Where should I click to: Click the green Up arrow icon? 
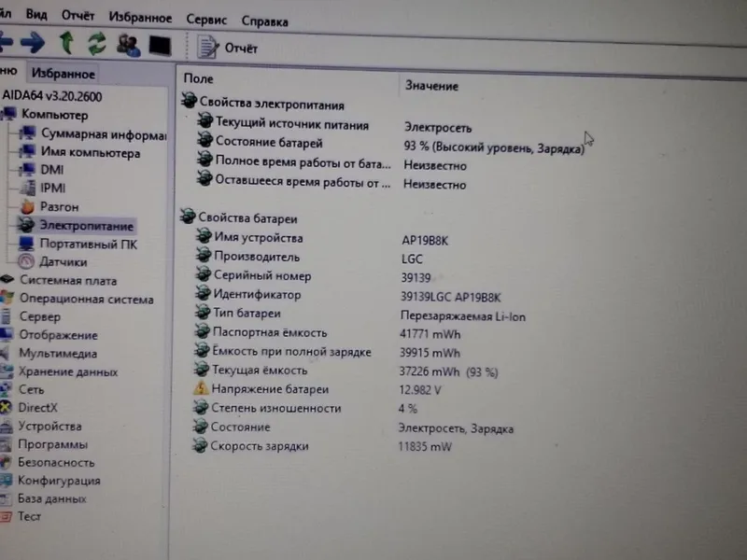(66, 43)
